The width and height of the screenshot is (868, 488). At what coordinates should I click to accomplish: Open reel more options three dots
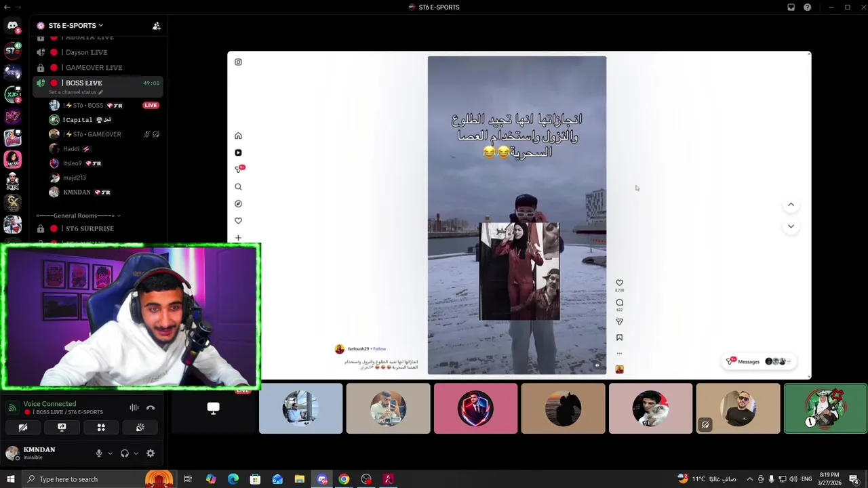(x=619, y=353)
